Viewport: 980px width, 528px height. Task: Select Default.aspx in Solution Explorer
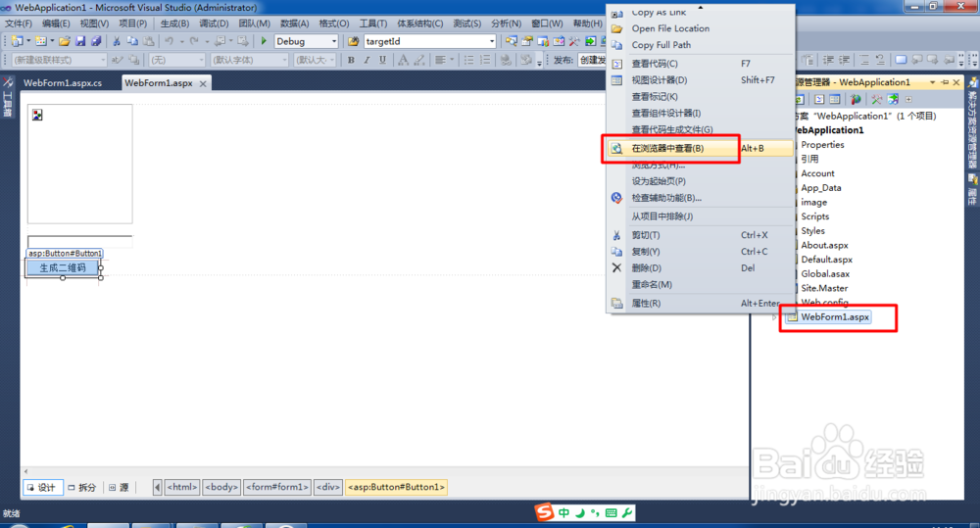click(x=826, y=260)
